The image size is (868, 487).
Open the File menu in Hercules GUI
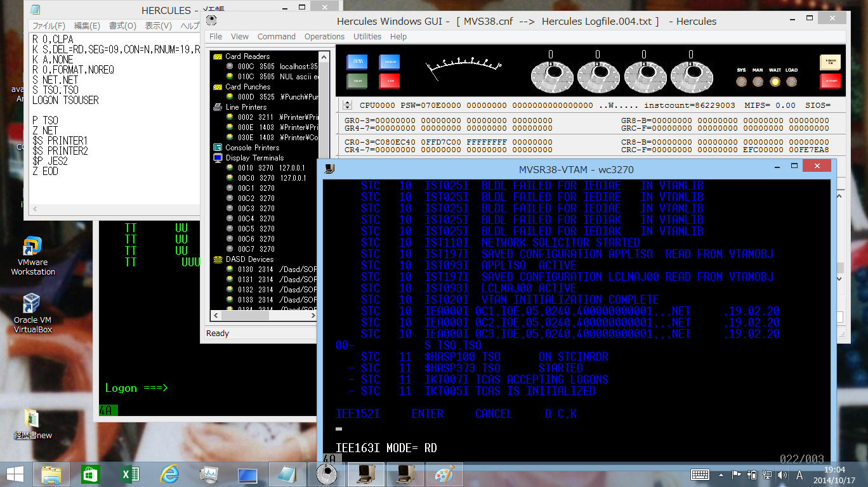[x=216, y=36]
